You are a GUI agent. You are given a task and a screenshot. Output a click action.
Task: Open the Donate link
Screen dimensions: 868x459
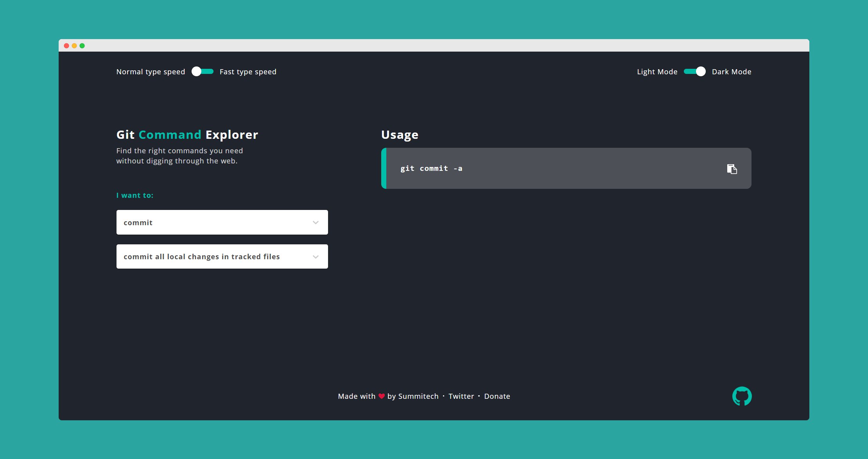click(x=497, y=396)
